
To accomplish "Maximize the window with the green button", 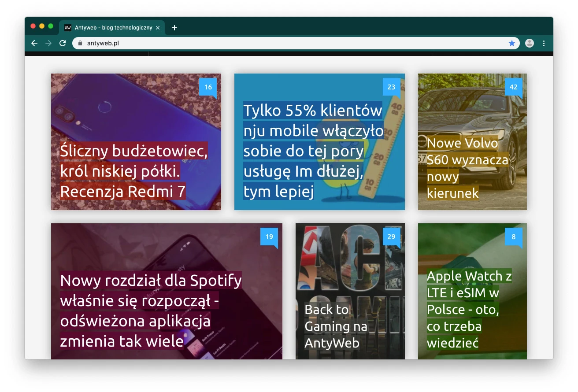I will tap(51, 26).
